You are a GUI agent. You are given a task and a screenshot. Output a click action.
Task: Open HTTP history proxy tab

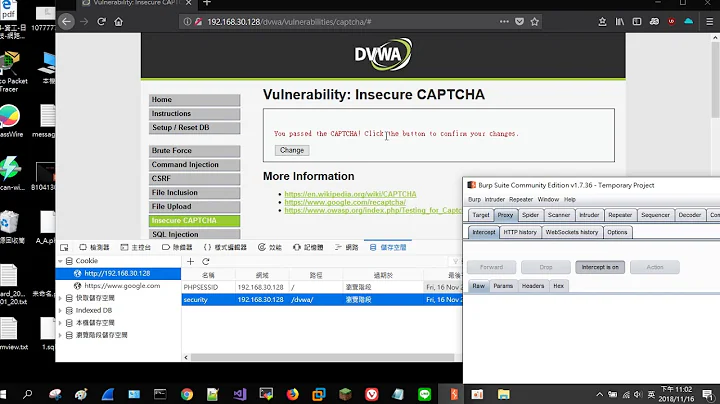coord(520,232)
